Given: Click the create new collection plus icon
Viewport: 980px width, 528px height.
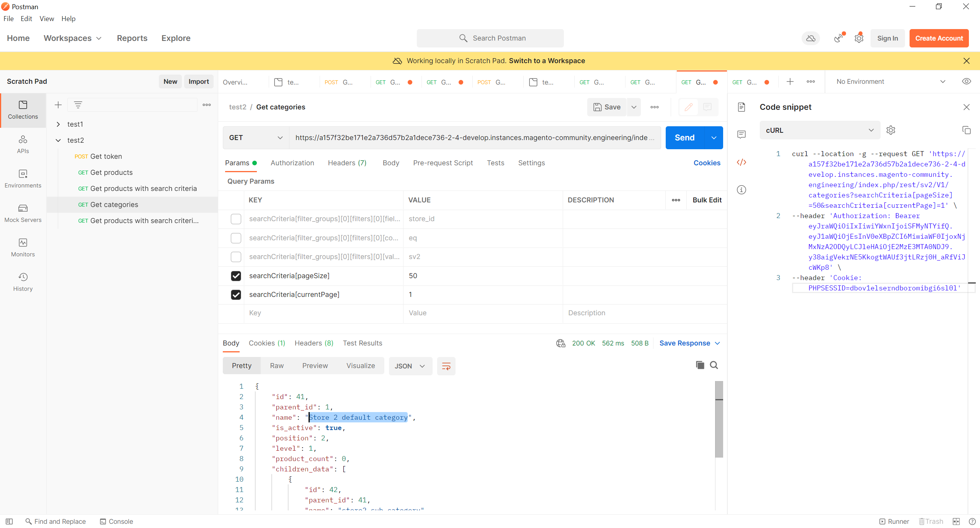Looking at the screenshot, I should point(58,105).
